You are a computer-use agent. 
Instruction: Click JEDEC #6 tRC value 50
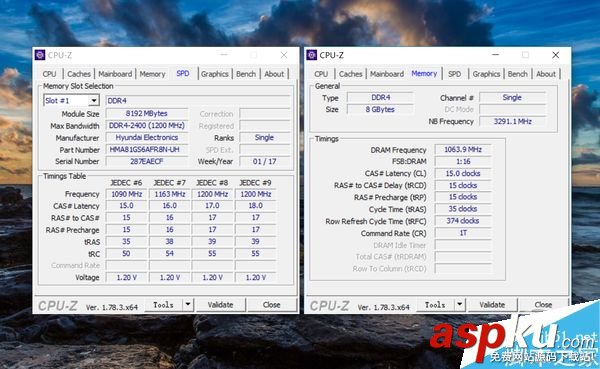coord(127,253)
